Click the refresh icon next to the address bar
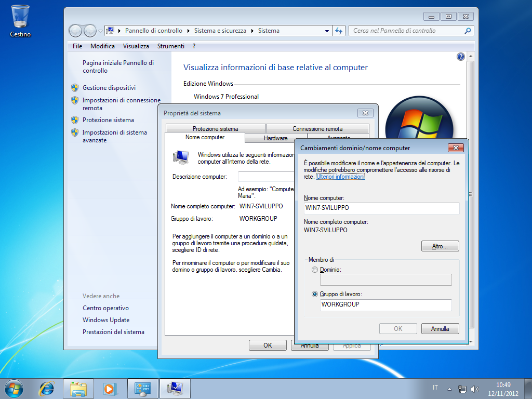Image resolution: width=532 pixels, height=399 pixels. click(339, 31)
